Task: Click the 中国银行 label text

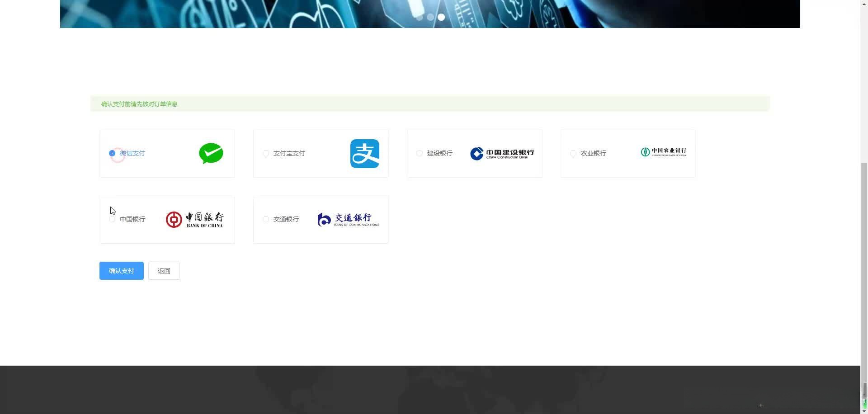Action: 132,219
